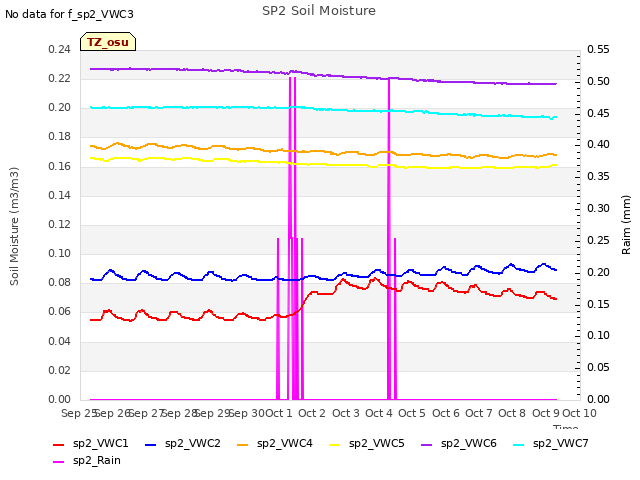
Task: Click the 0.24 left axis value
Action: [60, 49]
